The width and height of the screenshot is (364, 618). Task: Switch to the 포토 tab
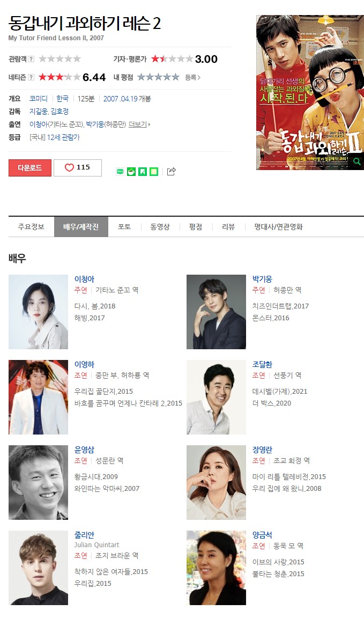click(x=124, y=226)
